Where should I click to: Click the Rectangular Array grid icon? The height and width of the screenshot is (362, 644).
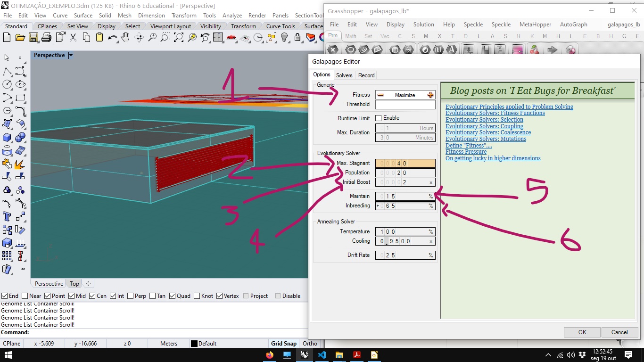coord(7,256)
